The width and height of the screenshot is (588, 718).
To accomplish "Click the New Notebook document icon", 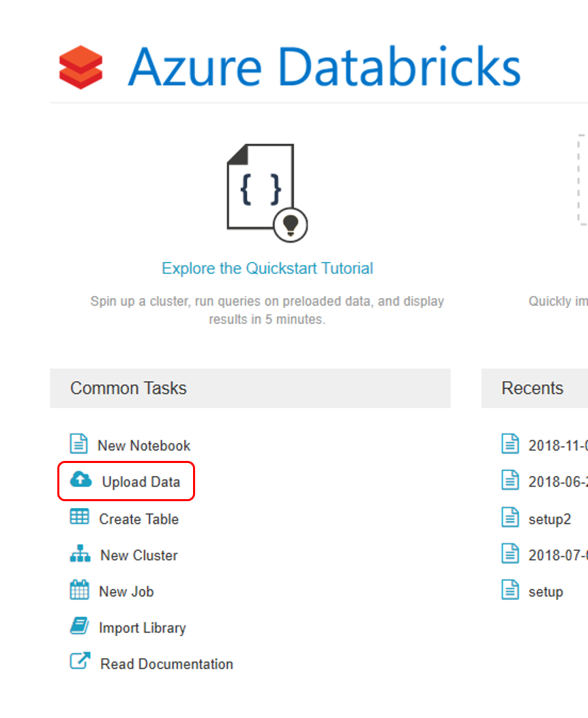I will (79, 444).
